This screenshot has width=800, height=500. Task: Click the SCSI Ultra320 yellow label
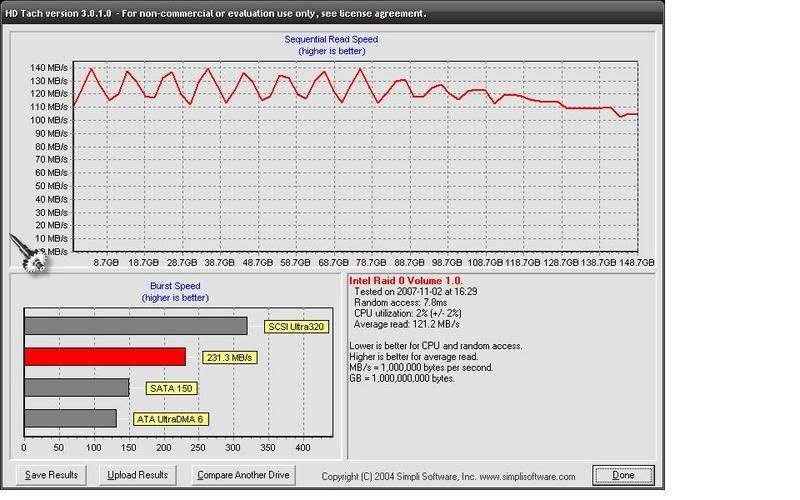297,326
